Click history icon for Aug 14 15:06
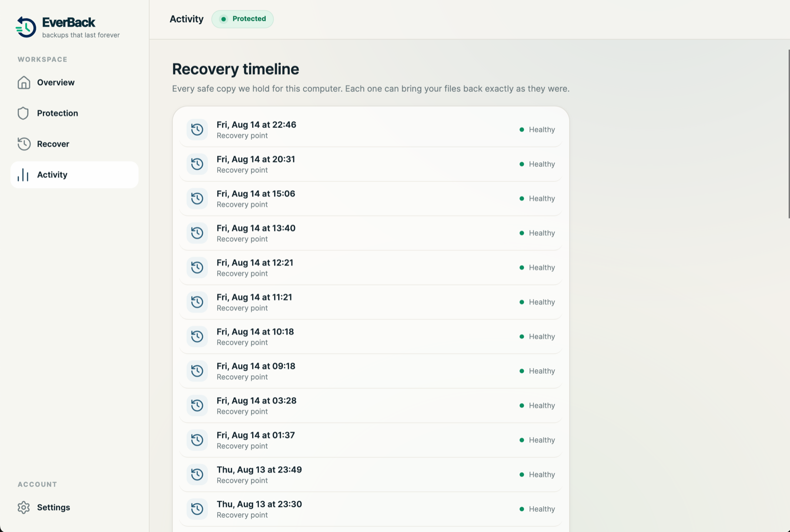790x532 pixels. [x=197, y=198]
